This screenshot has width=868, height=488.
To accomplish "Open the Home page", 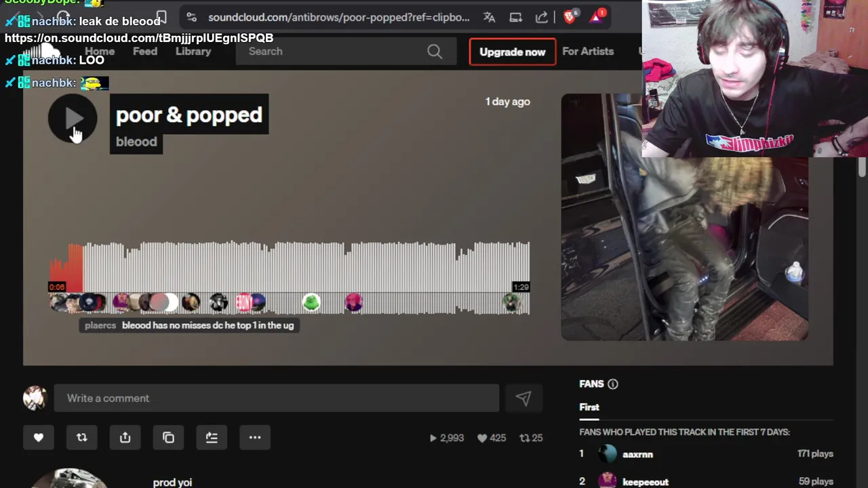I will 100,52.
